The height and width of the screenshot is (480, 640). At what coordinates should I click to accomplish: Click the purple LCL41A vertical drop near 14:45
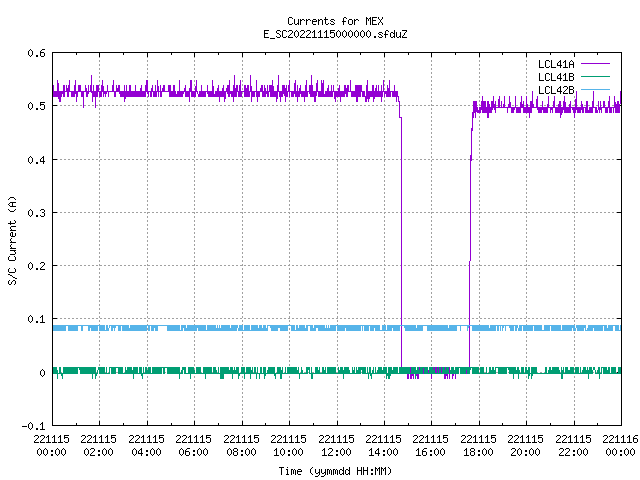(x=401, y=241)
